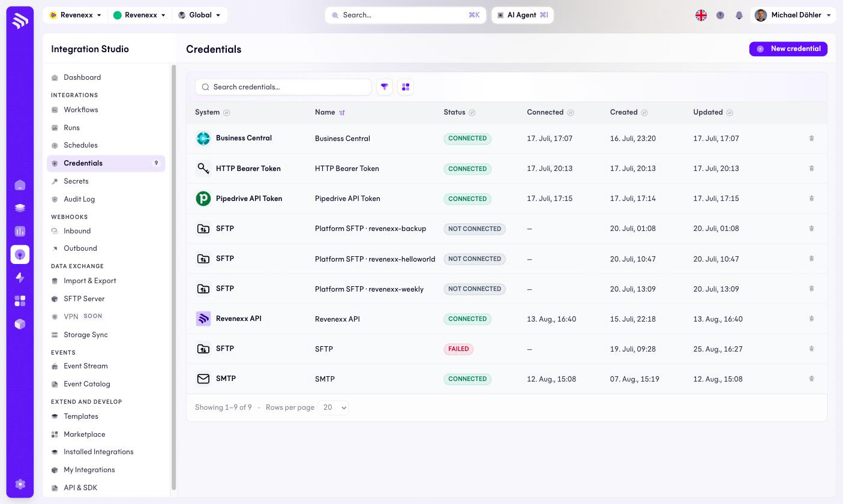Image resolution: width=843 pixels, height=504 pixels.
Task: Open Outbound webhooks
Action: click(x=80, y=248)
